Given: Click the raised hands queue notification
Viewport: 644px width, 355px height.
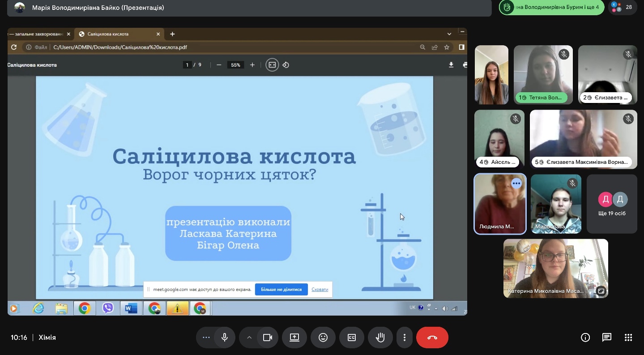Looking at the screenshot, I should pos(551,7).
